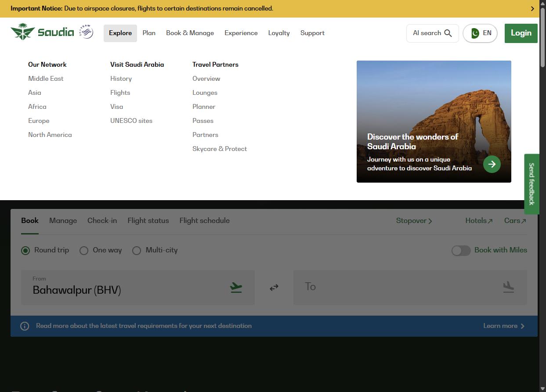Open North America network link
This screenshot has height=392, width=546.
point(50,135)
